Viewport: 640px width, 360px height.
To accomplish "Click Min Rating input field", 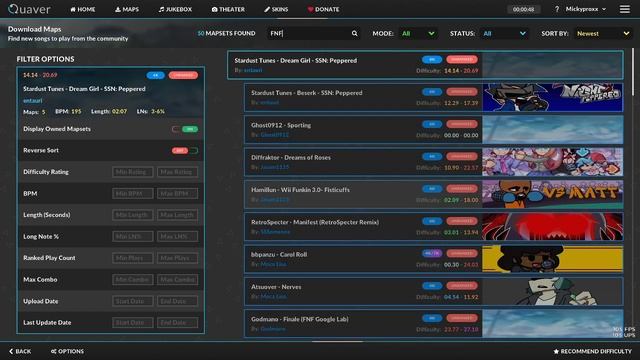I will pos(133,172).
